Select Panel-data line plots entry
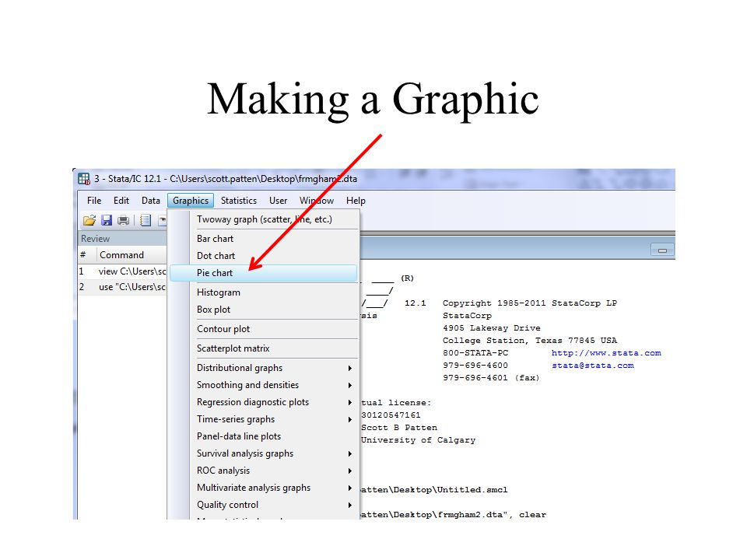 click(x=264, y=436)
